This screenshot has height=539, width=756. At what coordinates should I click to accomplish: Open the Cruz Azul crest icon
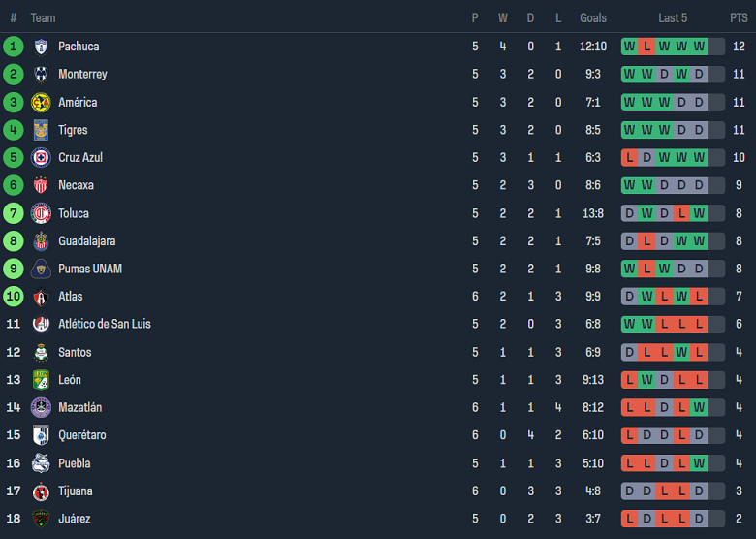(x=41, y=158)
